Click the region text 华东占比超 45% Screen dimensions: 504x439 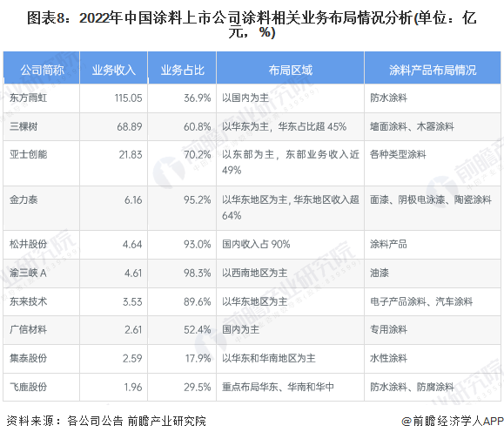[312, 126]
